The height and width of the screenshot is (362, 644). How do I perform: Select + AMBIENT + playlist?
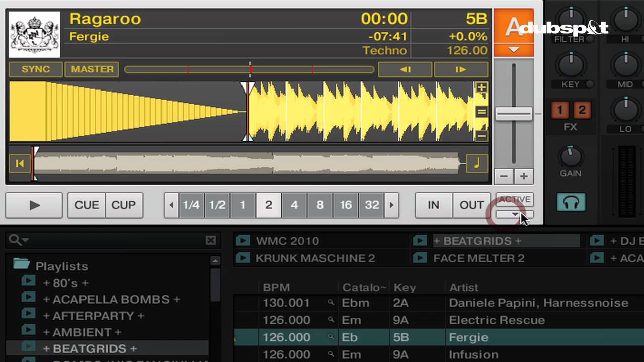[x=82, y=332]
